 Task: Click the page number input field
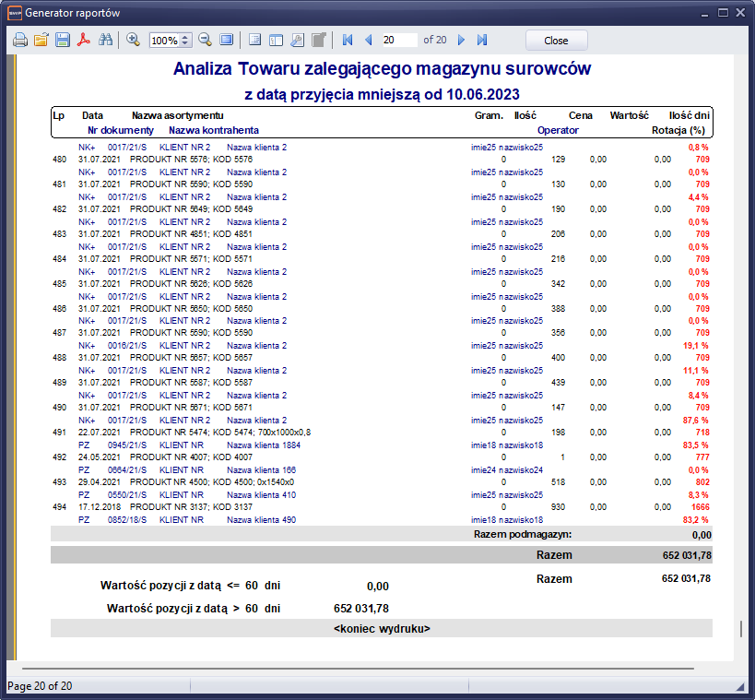pos(398,41)
